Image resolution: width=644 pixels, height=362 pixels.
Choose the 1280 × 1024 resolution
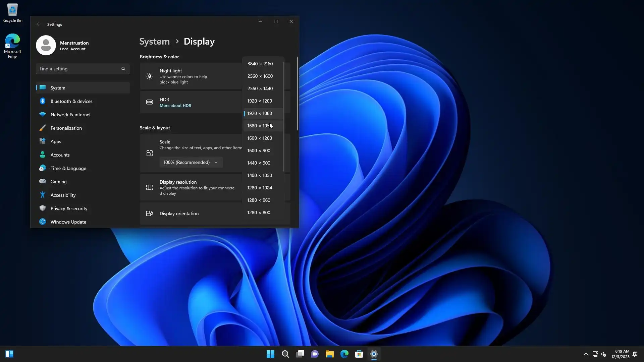click(x=260, y=188)
